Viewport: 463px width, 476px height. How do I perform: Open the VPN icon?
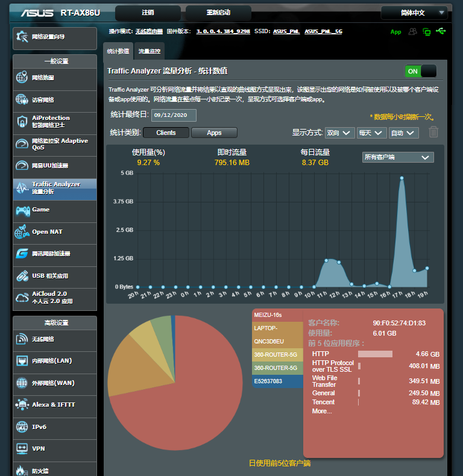click(x=22, y=449)
